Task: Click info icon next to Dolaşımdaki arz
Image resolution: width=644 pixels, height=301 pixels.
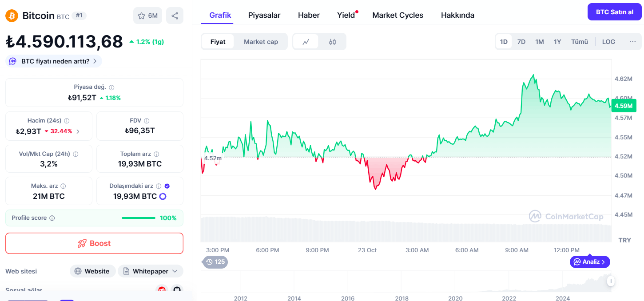Action: pos(159,186)
